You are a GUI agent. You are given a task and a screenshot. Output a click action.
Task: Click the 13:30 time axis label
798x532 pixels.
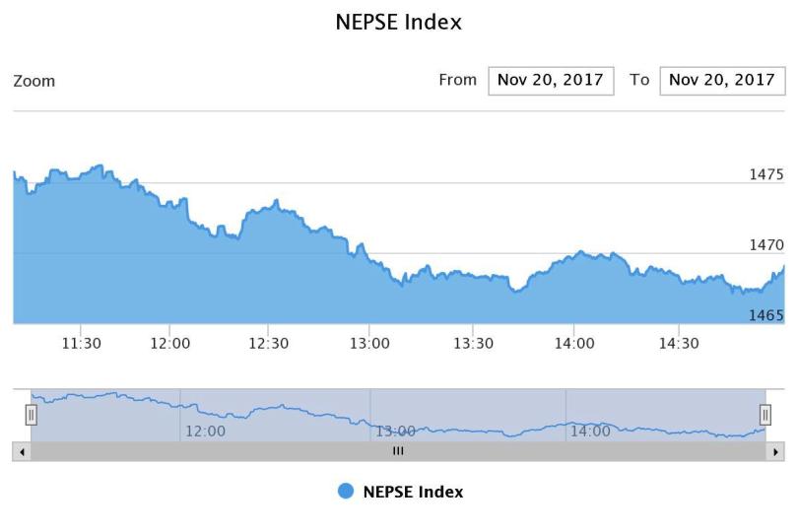(x=473, y=343)
